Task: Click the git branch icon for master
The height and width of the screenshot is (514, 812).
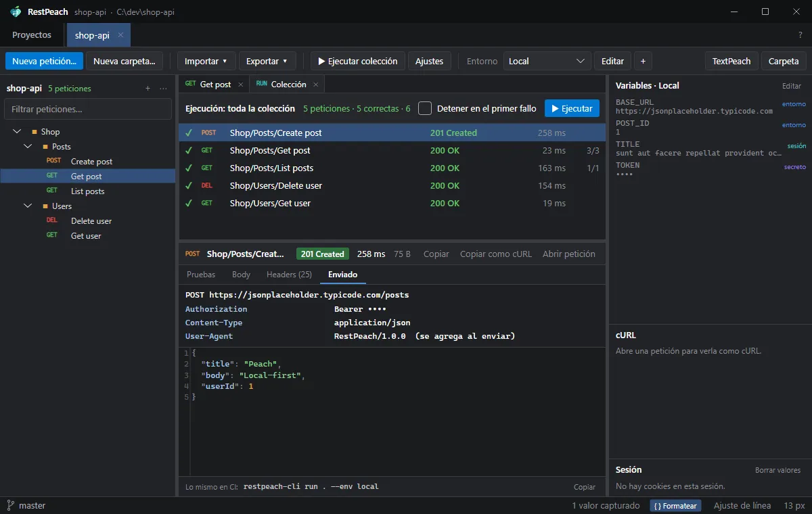Action: click(11, 505)
